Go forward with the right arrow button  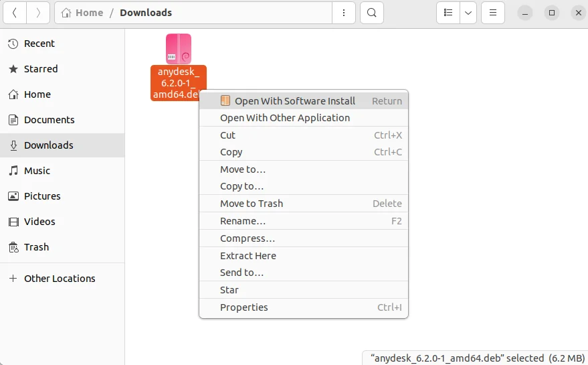pyautogui.click(x=38, y=13)
